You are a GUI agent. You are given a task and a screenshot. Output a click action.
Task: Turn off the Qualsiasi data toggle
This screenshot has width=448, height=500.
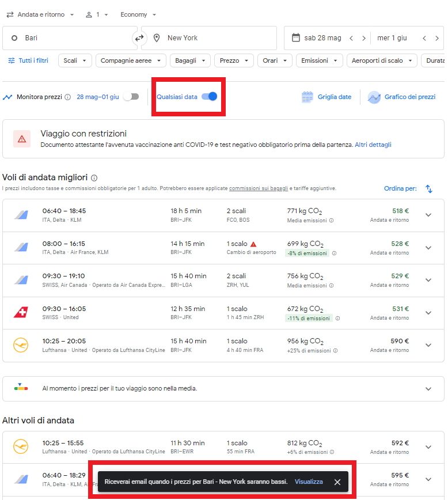(210, 96)
